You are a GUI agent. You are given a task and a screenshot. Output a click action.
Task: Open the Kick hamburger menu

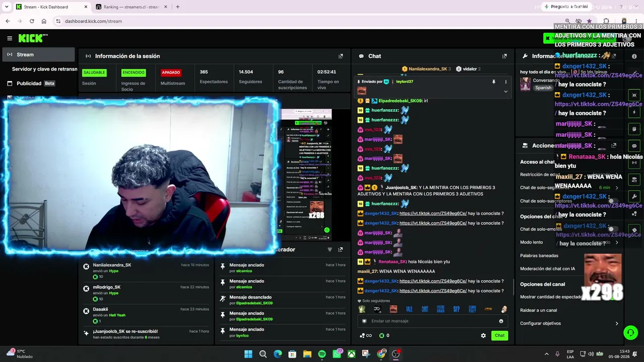point(10,38)
